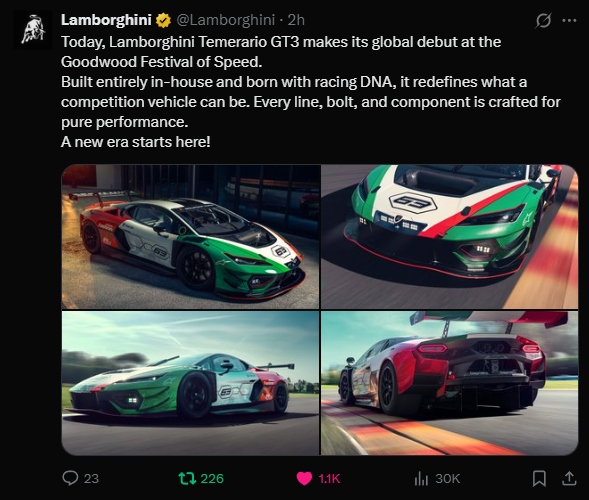Unlike the post via pink heart
589x500 pixels.
click(x=304, y=479)
